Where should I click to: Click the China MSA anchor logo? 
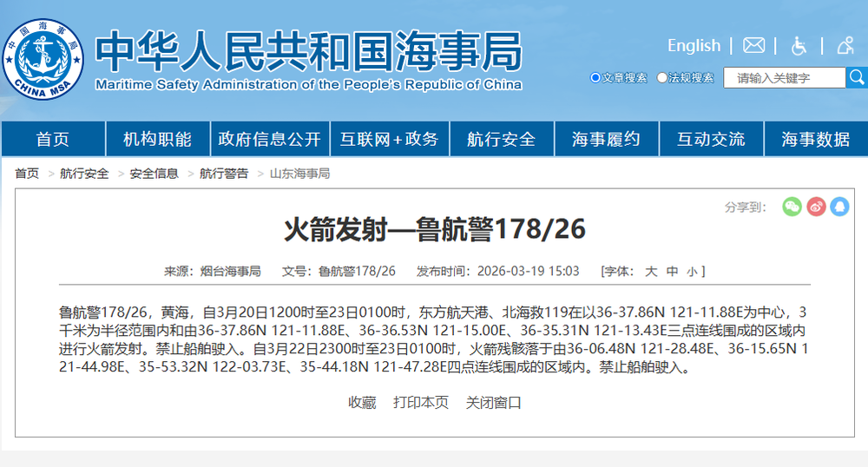pos(43,60)
